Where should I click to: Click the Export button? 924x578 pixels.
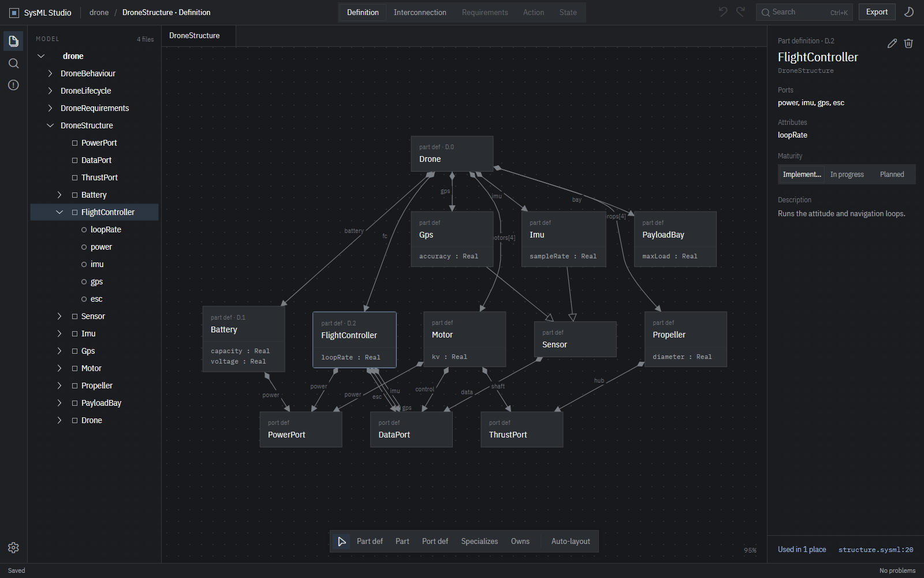877,12
